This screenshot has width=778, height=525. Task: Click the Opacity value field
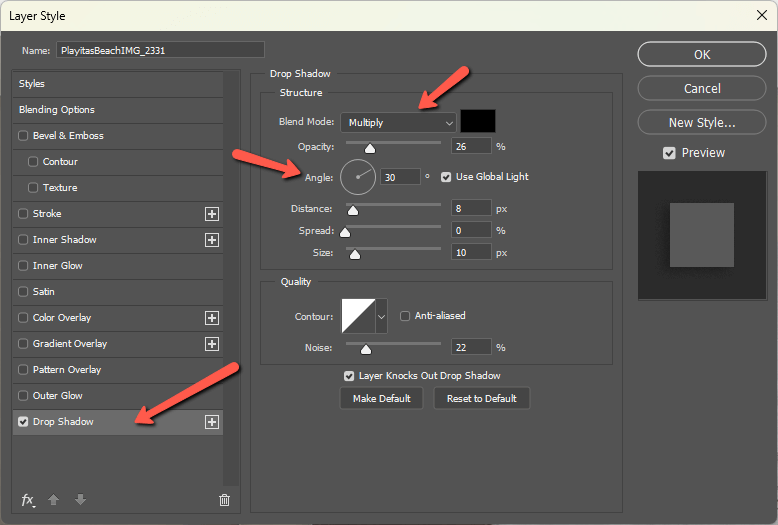pyautogui.click(x=471, y=146)
